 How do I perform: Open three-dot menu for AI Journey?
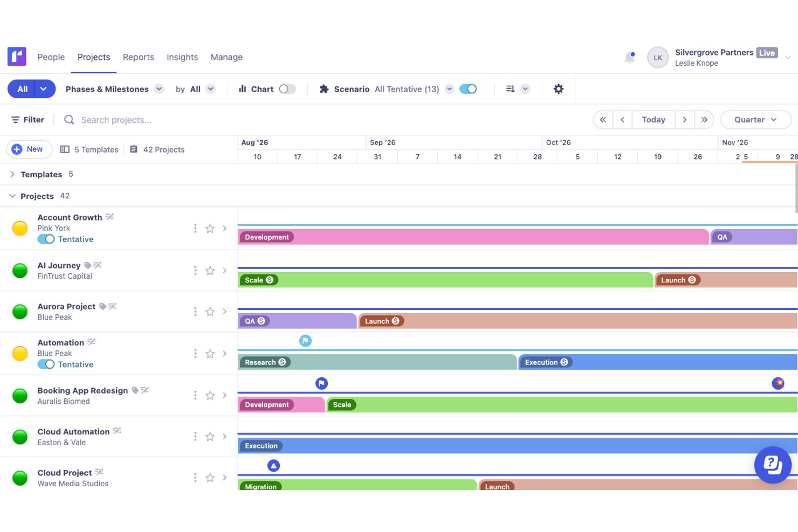(x=195, y=271)
